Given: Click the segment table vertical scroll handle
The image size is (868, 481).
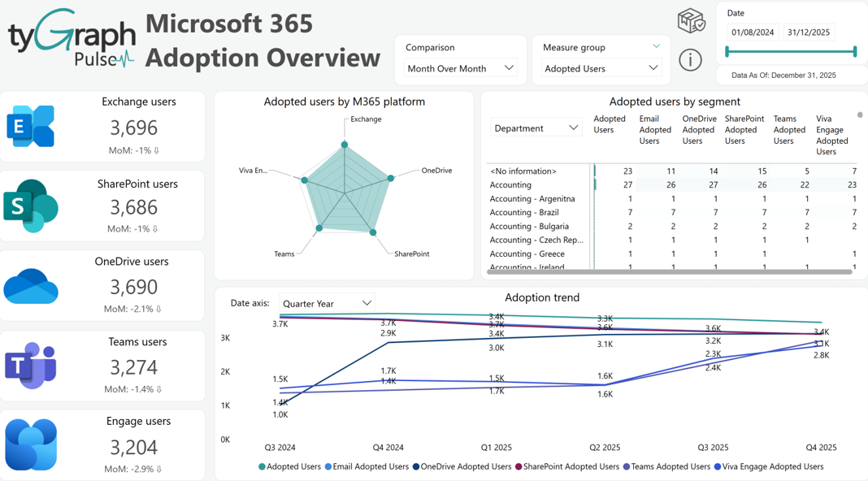Looking at the screenshot, I should tap(860, 115).
